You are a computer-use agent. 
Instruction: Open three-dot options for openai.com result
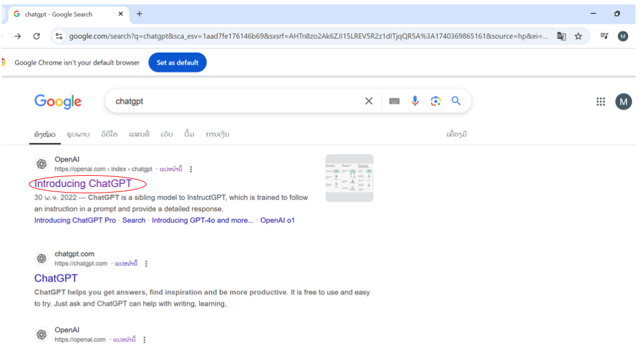(191, 169)
